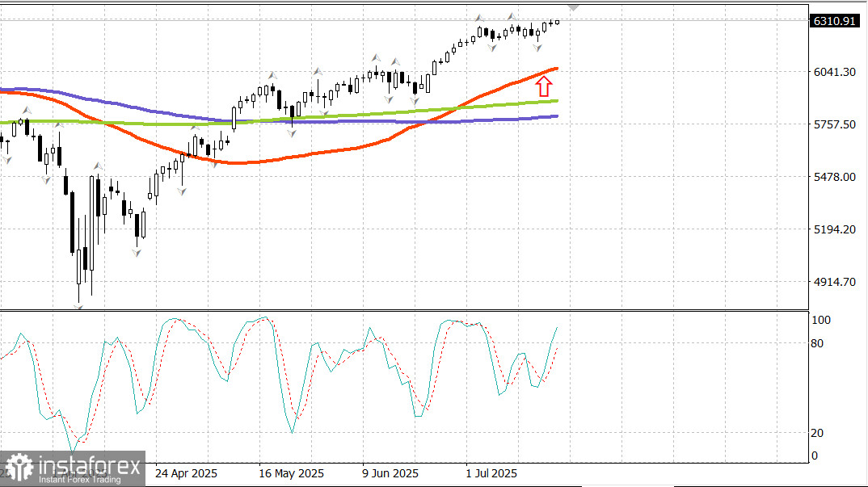The image size is (868, 487).
Task: Select the 16 May 2025 date label
Action: (291, 474)
